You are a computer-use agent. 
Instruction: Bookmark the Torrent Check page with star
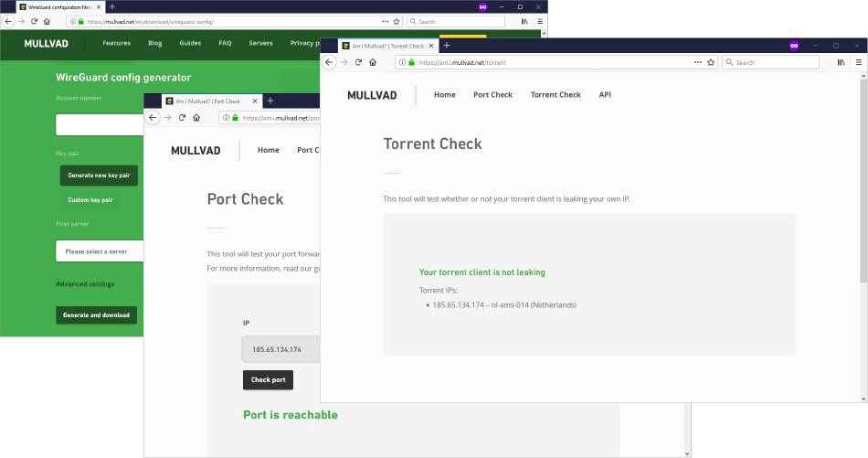click(711, 62)
